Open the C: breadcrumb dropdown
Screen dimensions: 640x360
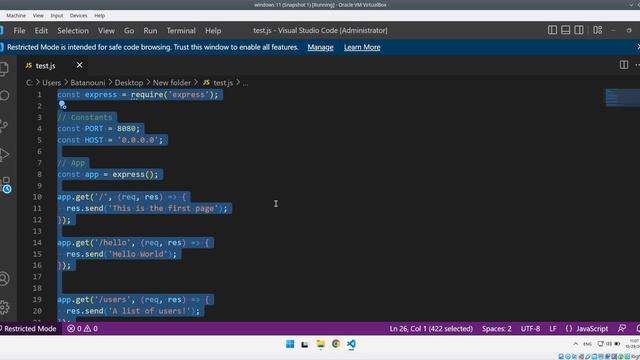point(29,82)
